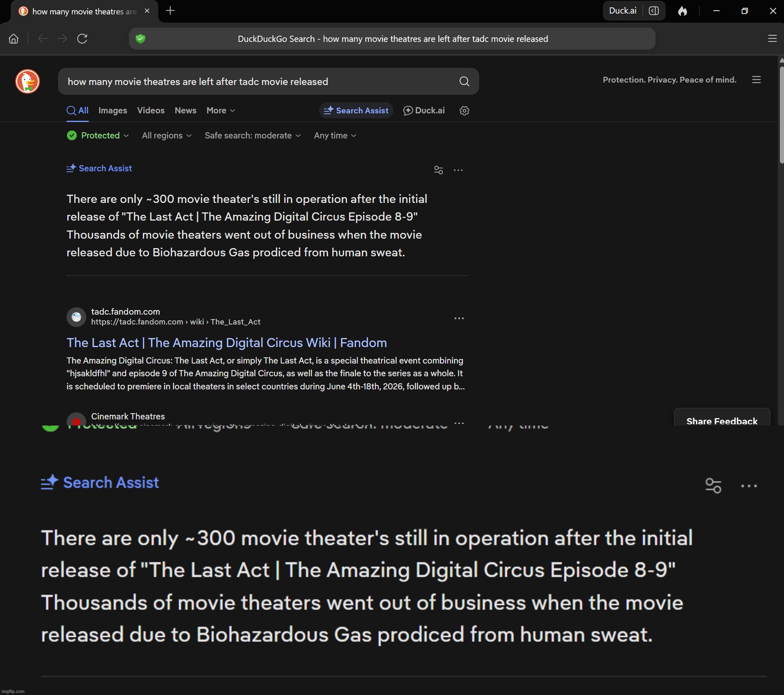784x695 pixels.
Task: Open the Any time filter dropdown
Action: pyautogui.click(x=335, y=136)
